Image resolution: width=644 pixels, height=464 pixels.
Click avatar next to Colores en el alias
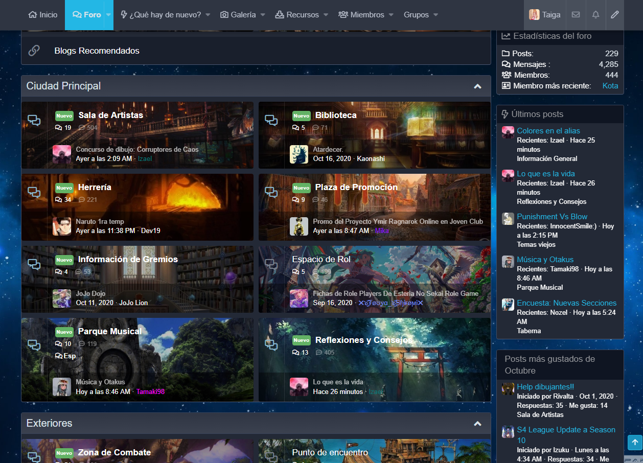(508, 133)
